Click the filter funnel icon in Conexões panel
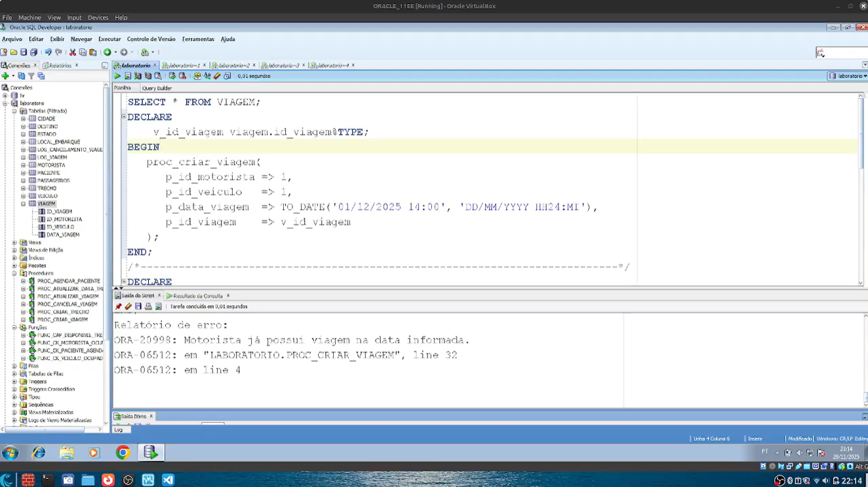Viewport: 868px width, 487px height. click(31, 76)
